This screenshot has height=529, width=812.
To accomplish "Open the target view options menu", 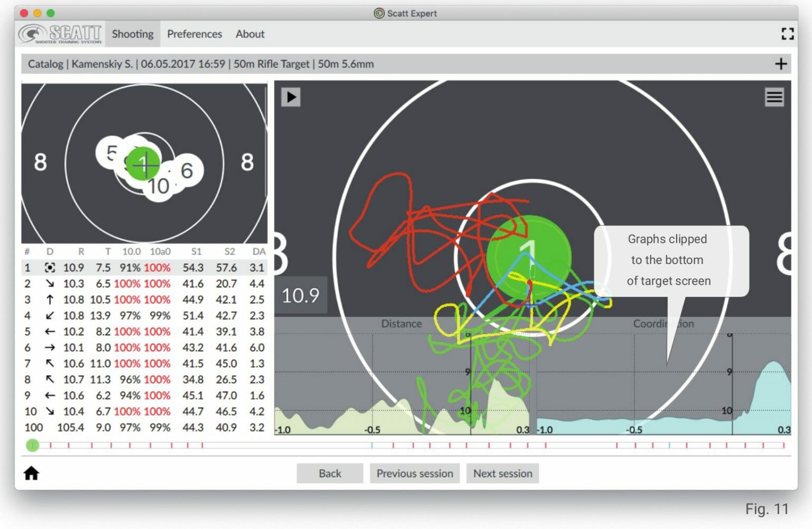I will (774, 97).
